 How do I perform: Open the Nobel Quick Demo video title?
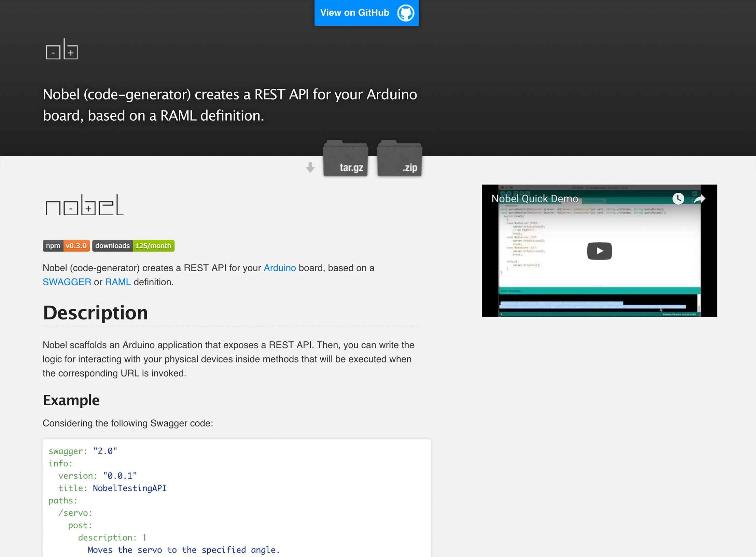coord(534,199)
